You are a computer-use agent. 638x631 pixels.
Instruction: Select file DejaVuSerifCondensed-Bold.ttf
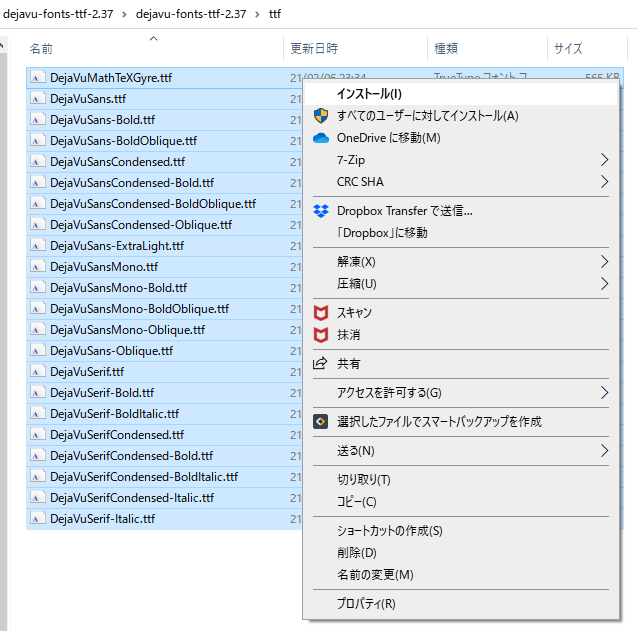pos(131,456)
